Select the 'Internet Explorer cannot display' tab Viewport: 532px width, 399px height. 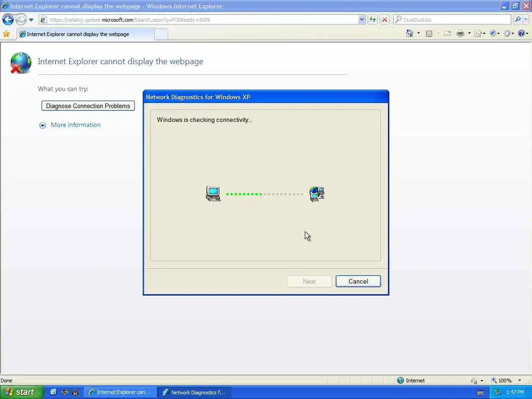point(85,34)
